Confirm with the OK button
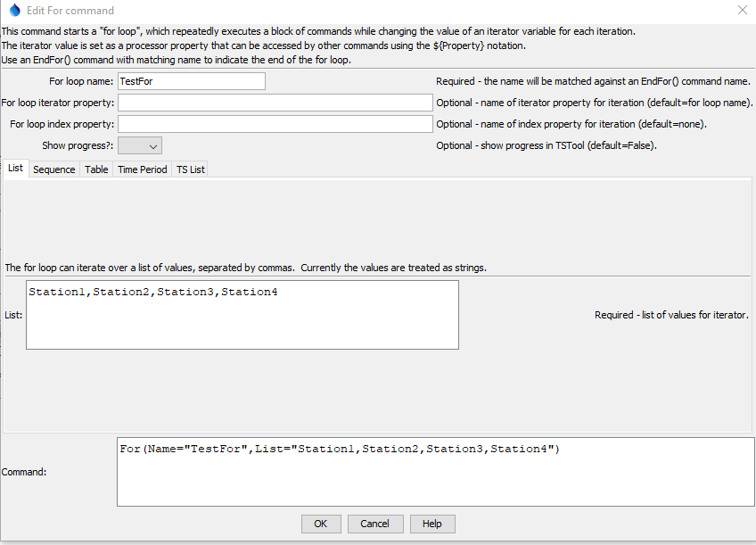Viewport: 756px width, 545px height. pyautogui.click(x=321, y=524)
